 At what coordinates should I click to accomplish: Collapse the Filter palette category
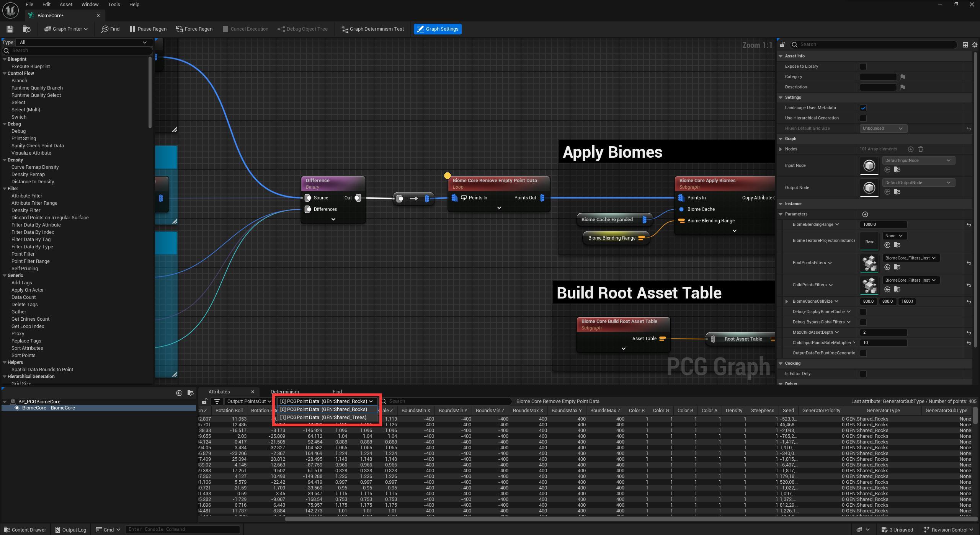click(x=5, y=189)
